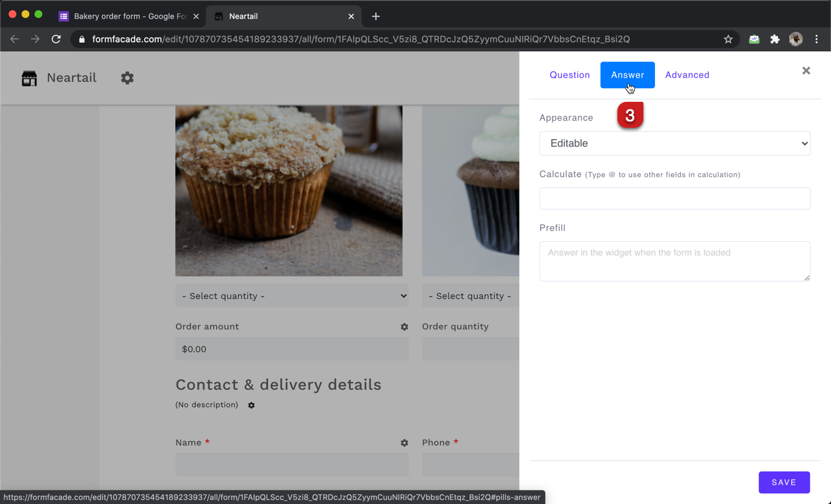This screenshot has width=831, height=504.
Task: Click the bookmark star in the address bar
Action: point(728,39)
